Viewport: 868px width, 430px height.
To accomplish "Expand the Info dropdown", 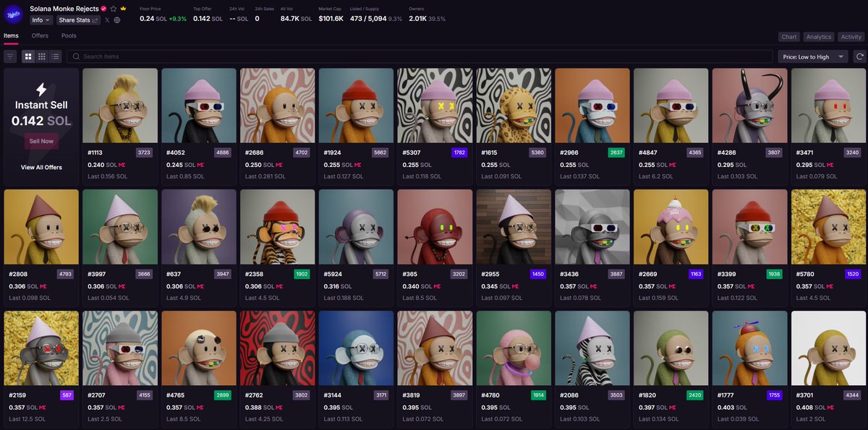I will [x=41, y=20].
